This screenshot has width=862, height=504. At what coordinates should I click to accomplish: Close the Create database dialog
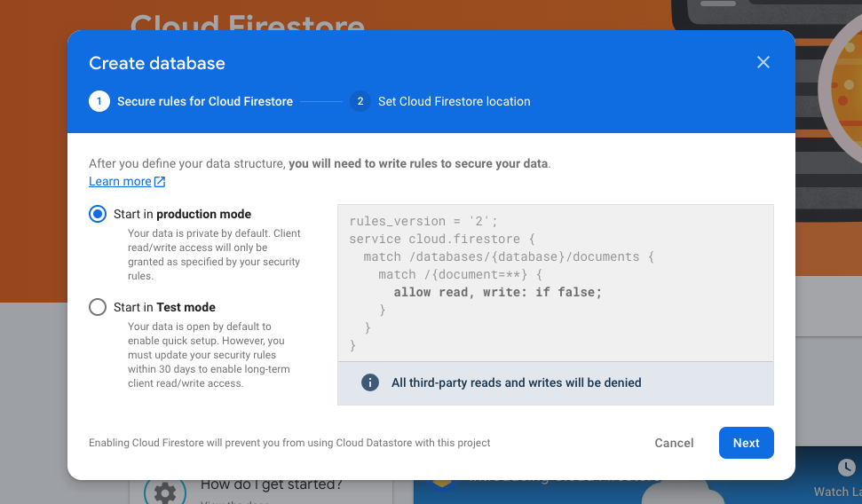[x=763, y=62]
